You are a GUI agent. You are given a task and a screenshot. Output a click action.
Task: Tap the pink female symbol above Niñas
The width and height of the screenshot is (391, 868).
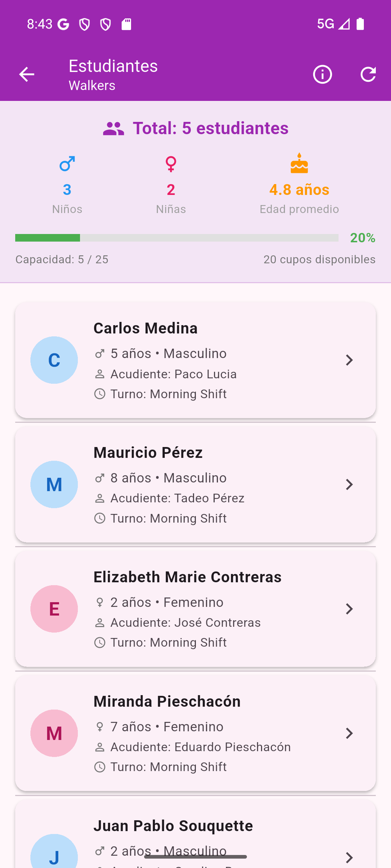click(x=171, y=164)
